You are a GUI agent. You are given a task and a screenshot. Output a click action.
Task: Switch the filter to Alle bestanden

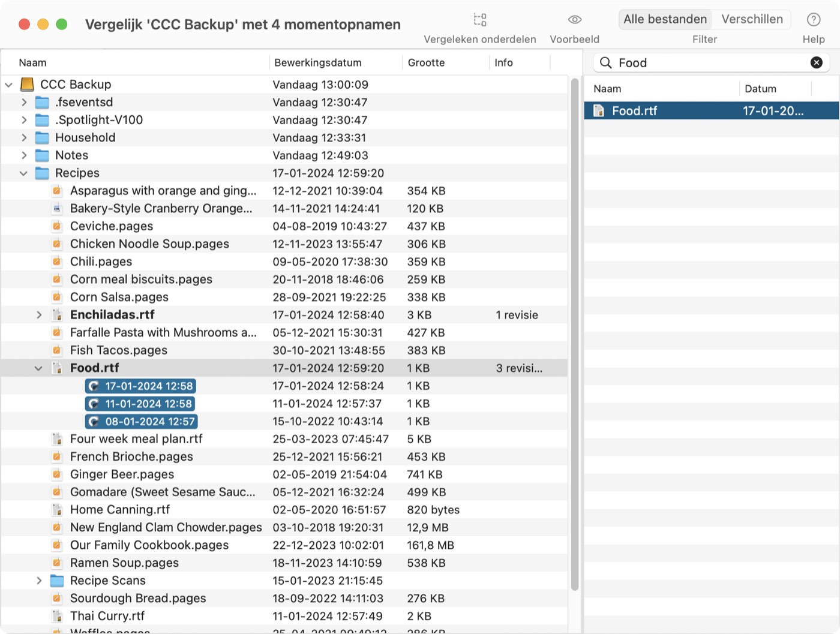(665, 19)
